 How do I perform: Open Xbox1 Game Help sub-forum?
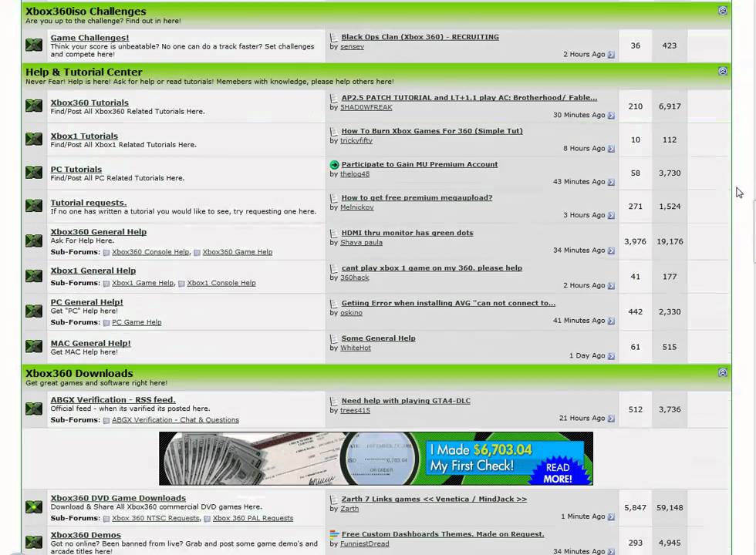pyautogui.click(x=143, y=283)
